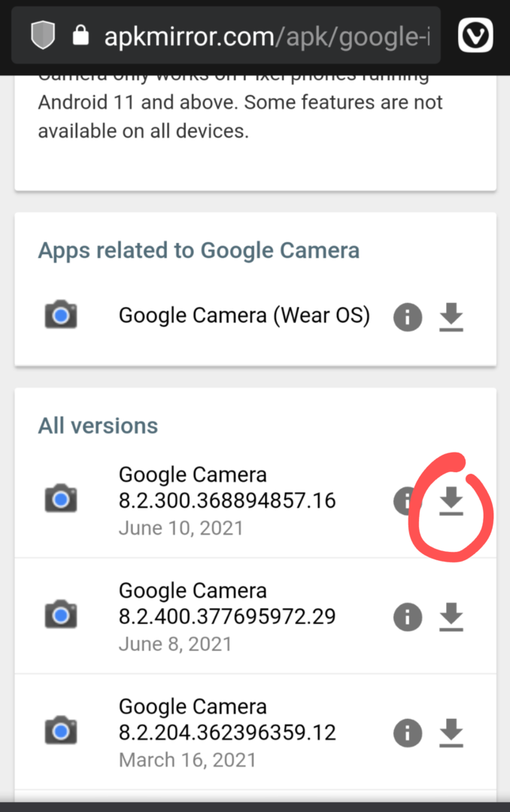510x812 pixels.
Task: Tap the All versions heading
Action: click(98, 426)
